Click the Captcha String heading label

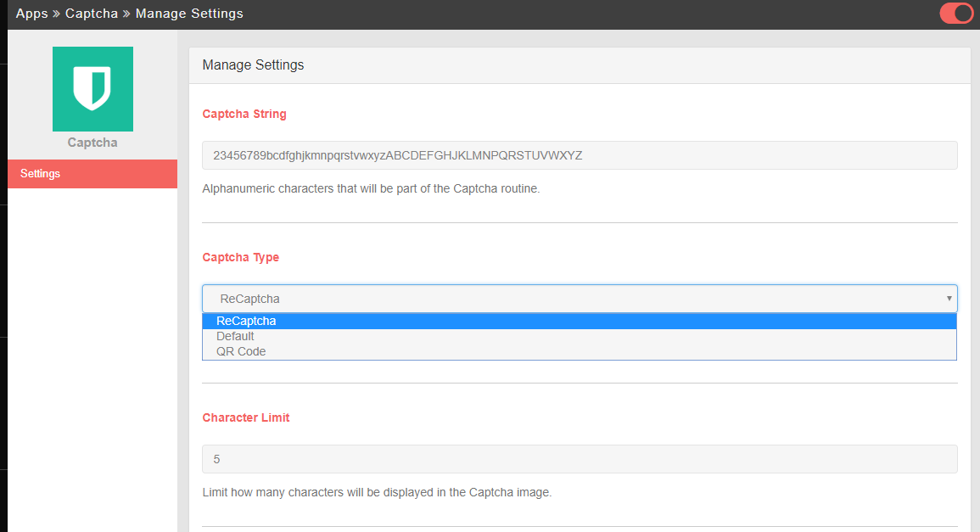click(244, 114)
